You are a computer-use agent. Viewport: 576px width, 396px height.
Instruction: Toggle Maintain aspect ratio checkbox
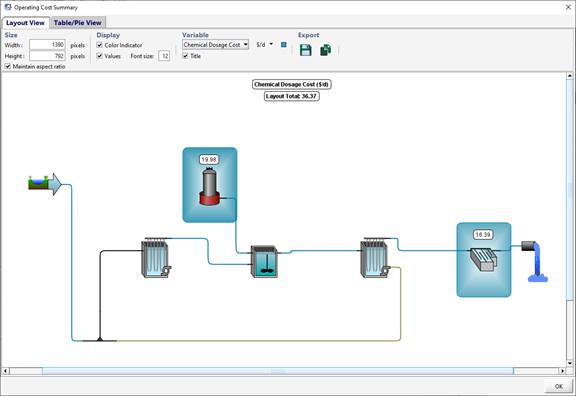point(8,66)
